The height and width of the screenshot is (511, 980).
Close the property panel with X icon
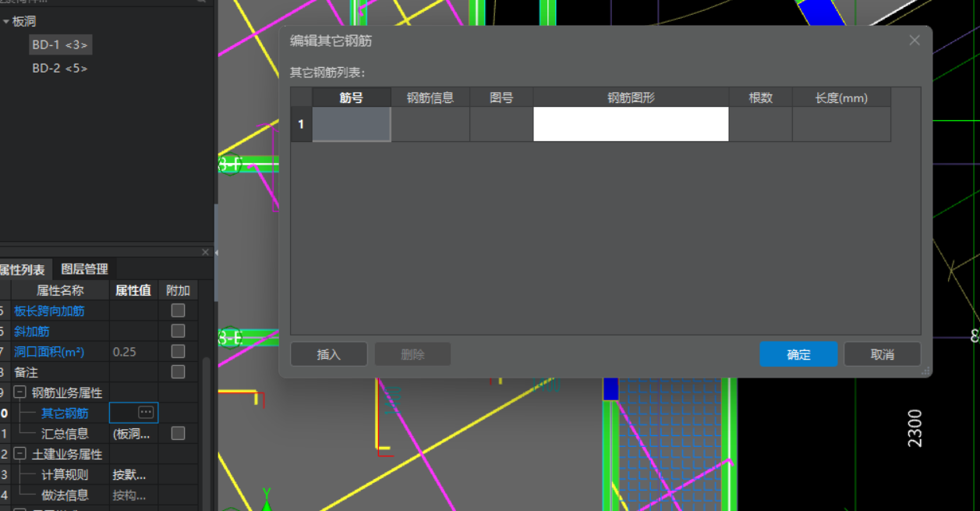pos(205,252)
